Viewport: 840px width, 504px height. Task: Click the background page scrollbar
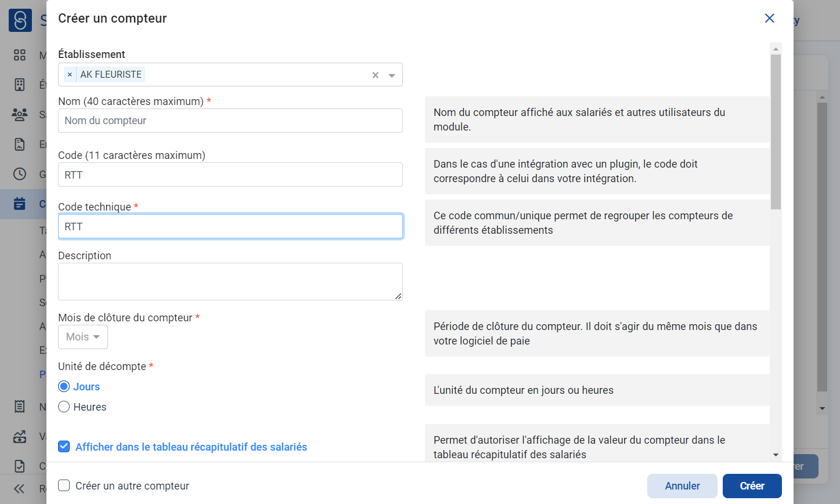(x=822, y=247)
